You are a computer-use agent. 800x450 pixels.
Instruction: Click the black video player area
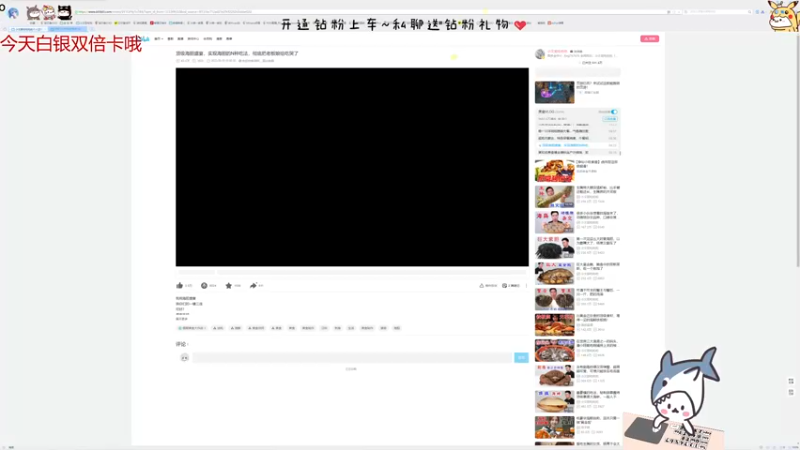[352, 167]
